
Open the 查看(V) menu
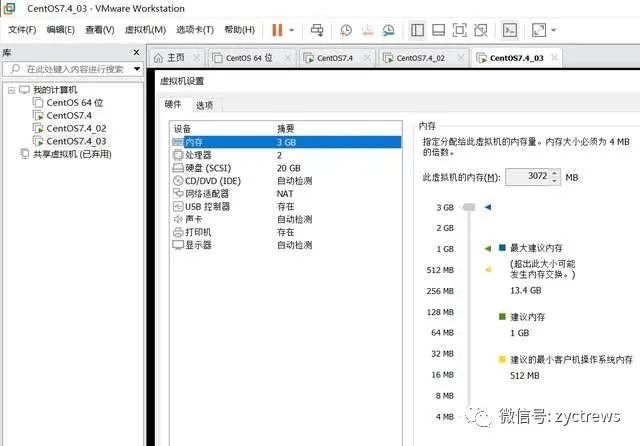click(100, 30)
